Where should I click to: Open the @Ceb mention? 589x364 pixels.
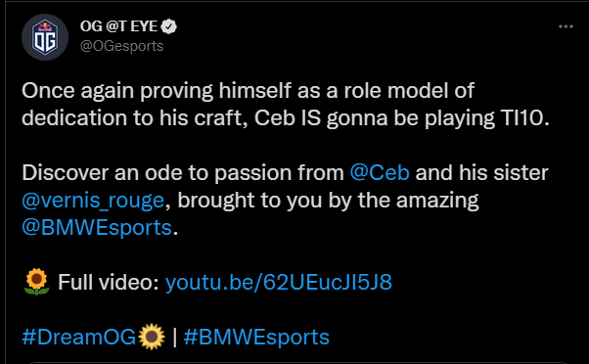click(380, 173)
